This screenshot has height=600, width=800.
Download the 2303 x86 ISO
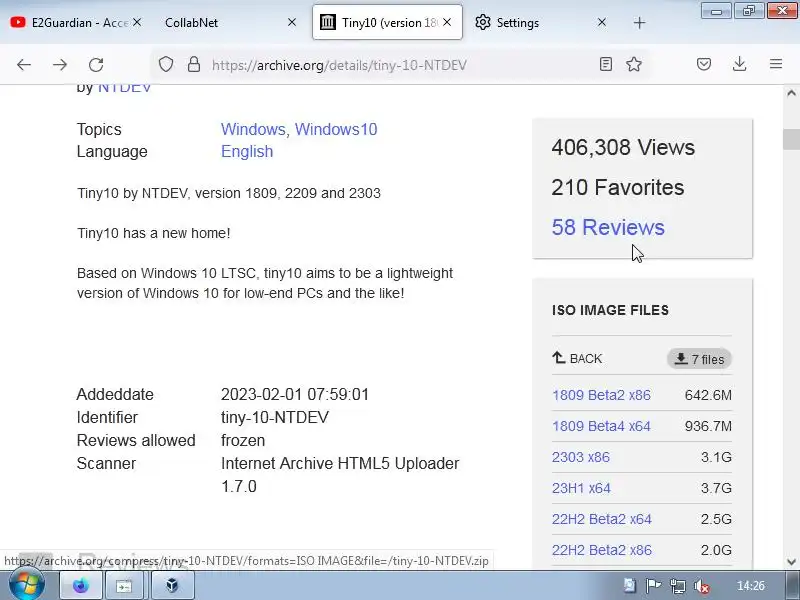[581, 457]
